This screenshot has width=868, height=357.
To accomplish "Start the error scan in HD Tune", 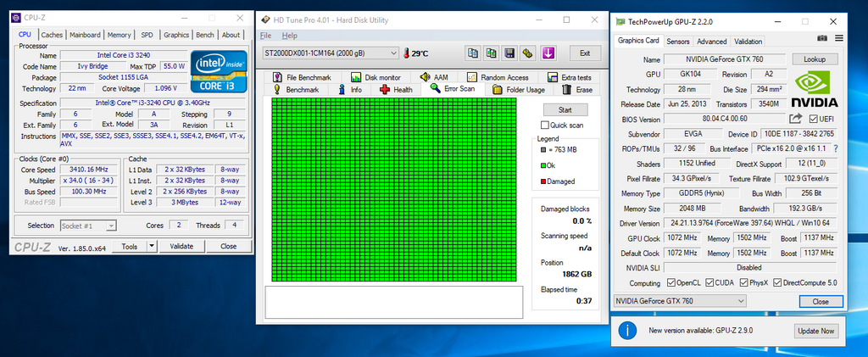I will point(565,109).
